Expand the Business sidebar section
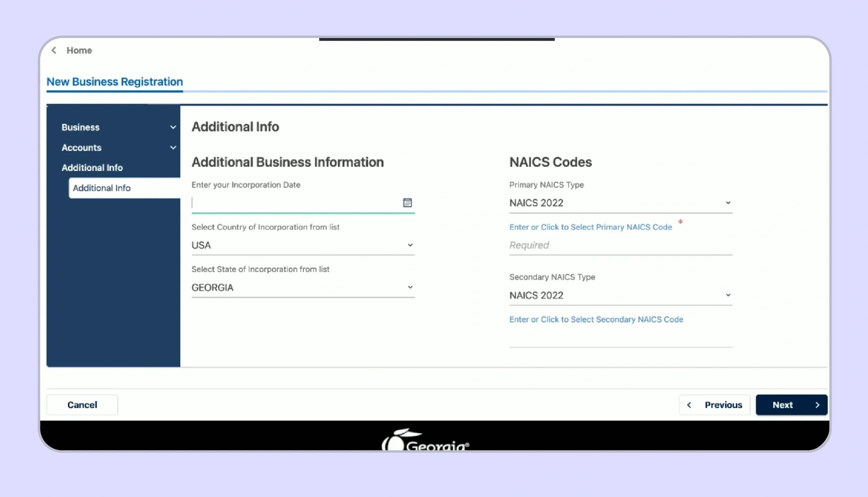Image resolution: width=868 pixels, height=497 pixels. (x=119, y=127)
